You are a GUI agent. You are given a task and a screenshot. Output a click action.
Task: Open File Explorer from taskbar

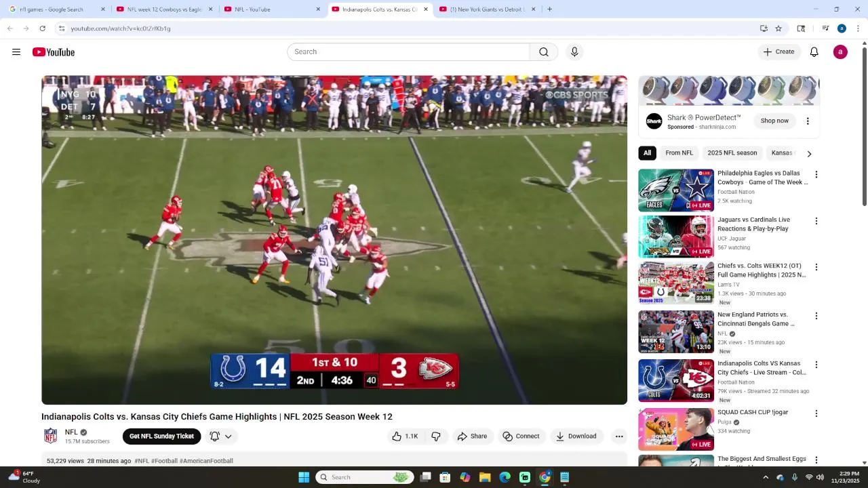click(485, 477)
